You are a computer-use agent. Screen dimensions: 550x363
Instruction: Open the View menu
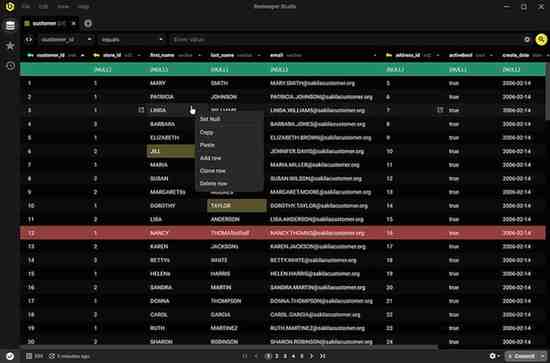[x=63, y=6]
